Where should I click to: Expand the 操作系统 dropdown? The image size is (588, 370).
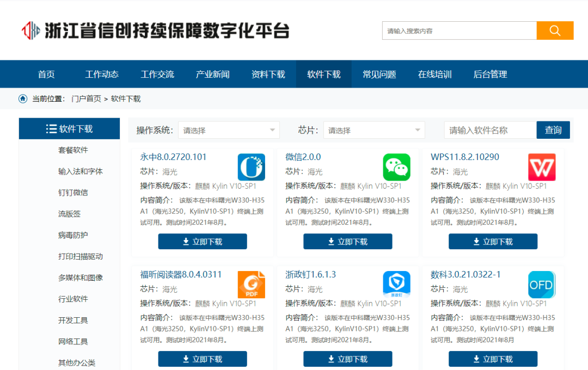tap(229, 130)
